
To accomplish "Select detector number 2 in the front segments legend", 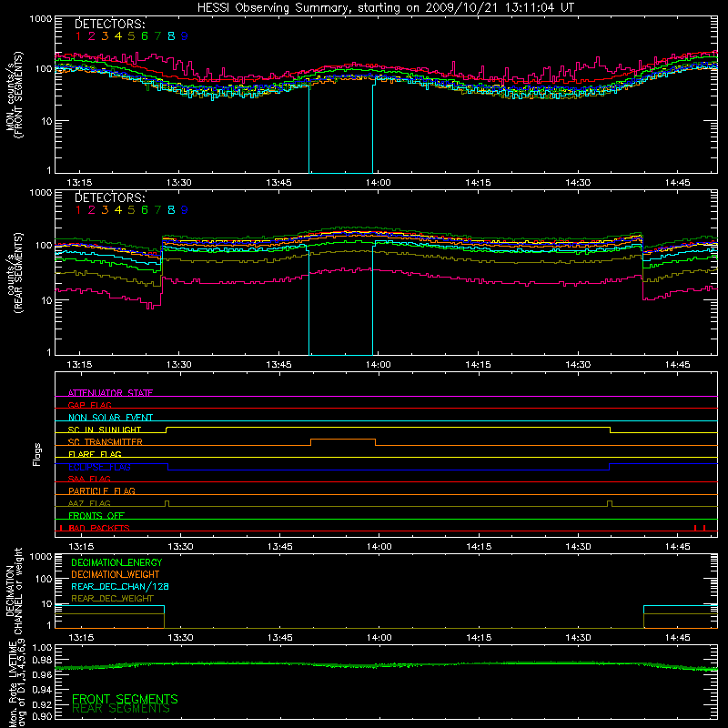I will 92,36.
